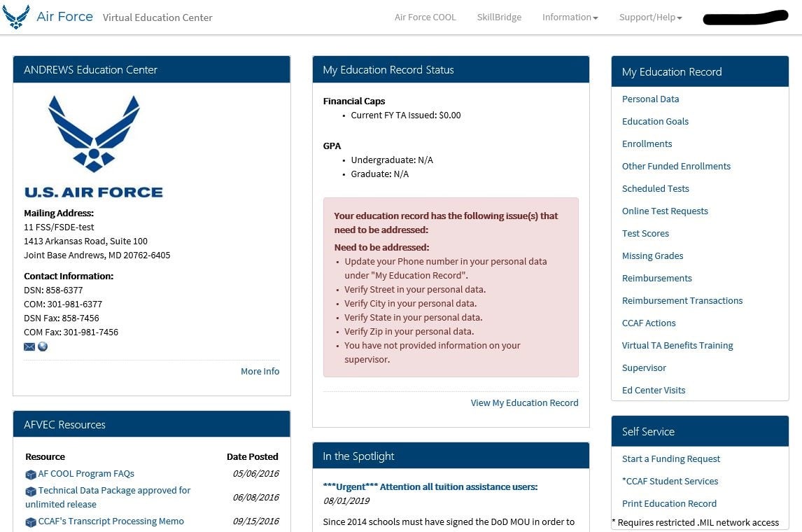Go to Air Force COOL in navbar

(x=425, y=17)
